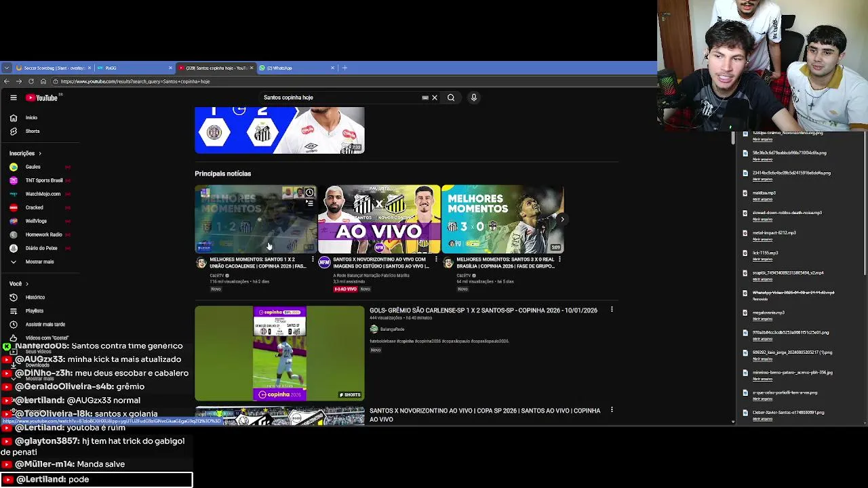Open Santos x Novorizontino Copa SP 2026 title
The height and width of the screenshot is (488, 868).
tap(485, 415)
